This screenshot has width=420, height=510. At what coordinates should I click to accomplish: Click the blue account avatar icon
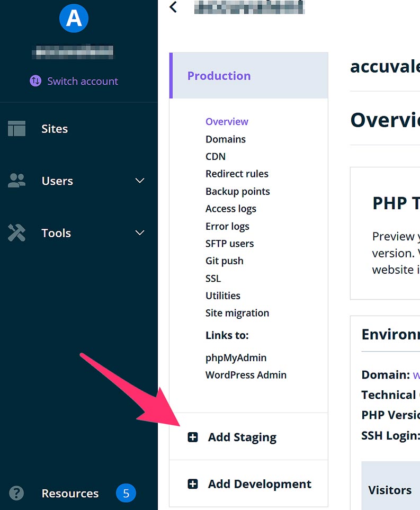[74, 19]
